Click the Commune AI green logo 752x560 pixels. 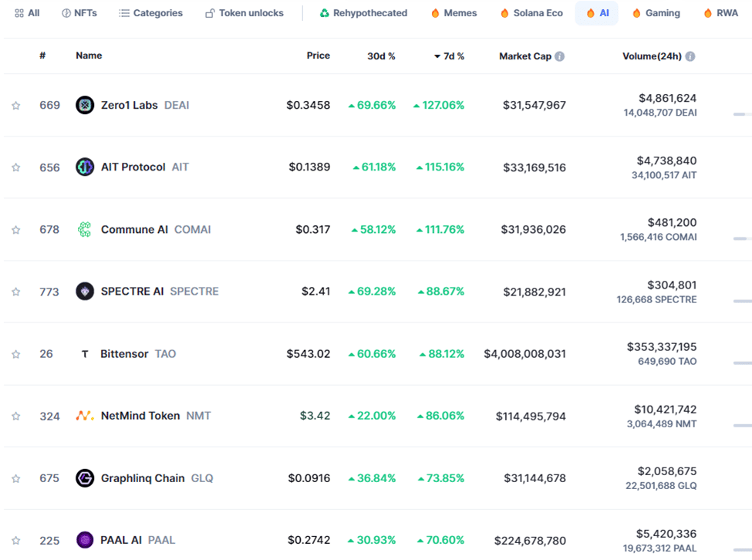[x=85, y=229]
